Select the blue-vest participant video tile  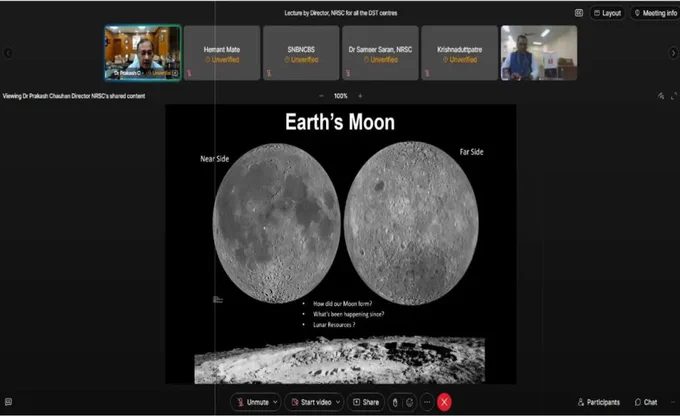pos(539,52)
